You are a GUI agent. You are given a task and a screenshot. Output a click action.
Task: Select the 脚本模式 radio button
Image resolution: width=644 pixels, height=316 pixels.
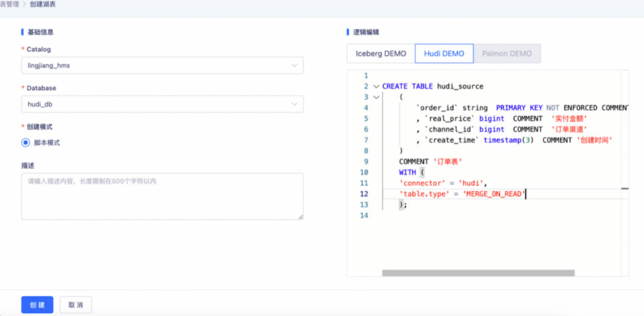click(26, 142)
